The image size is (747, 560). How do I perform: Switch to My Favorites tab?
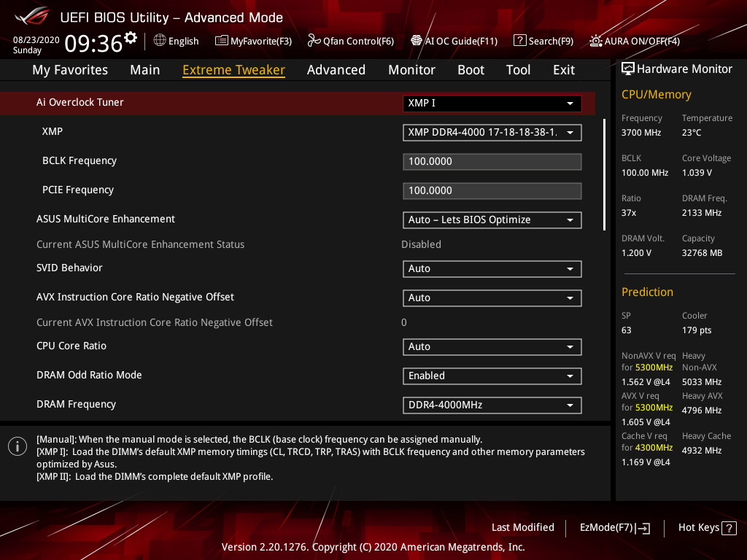(x=70, y=70)
